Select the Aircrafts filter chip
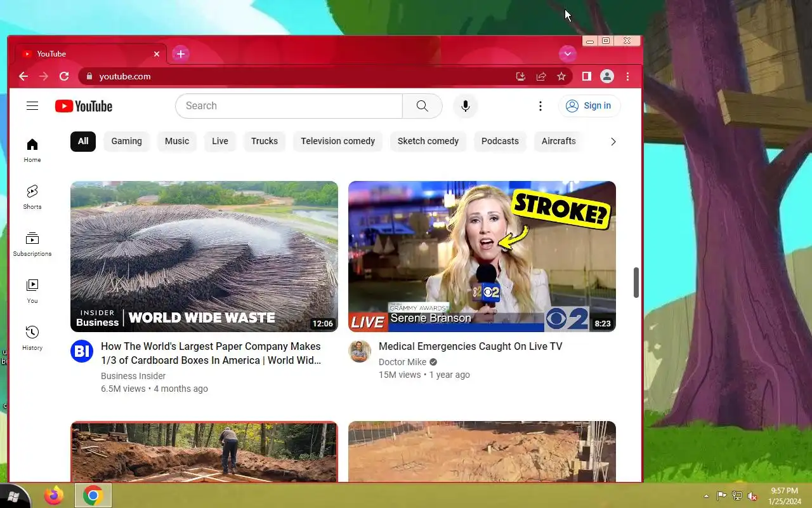The width and height of the screenshot is (812, 508). 559,141
